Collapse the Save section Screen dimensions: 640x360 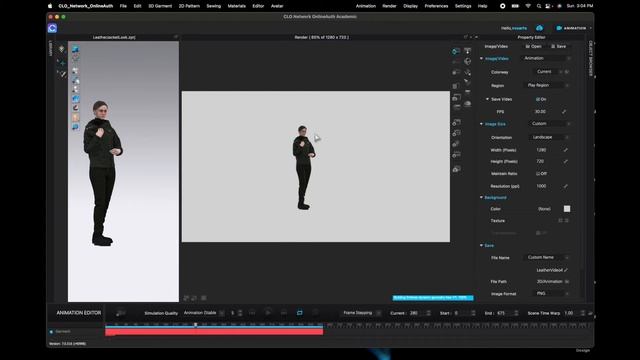coord(481,246)
